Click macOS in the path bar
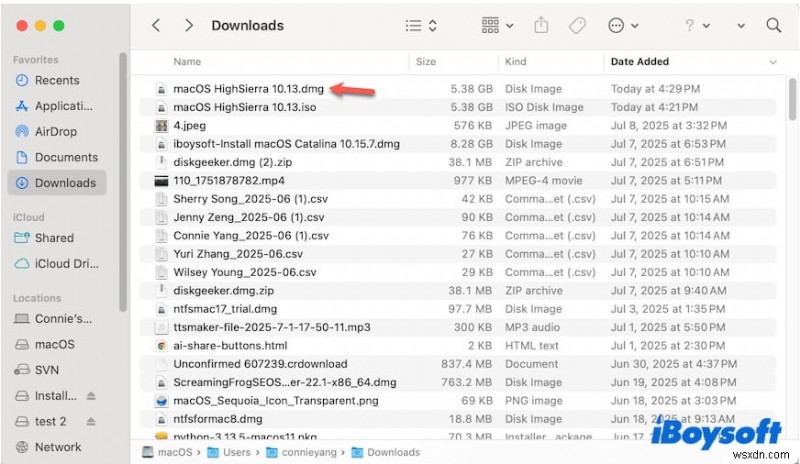800x464 pixels. (x=168, y=452)
